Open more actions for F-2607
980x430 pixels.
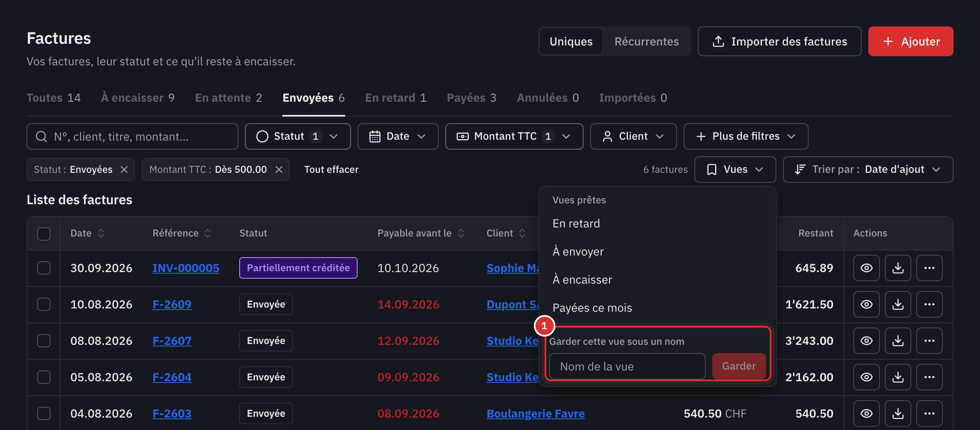929,341
